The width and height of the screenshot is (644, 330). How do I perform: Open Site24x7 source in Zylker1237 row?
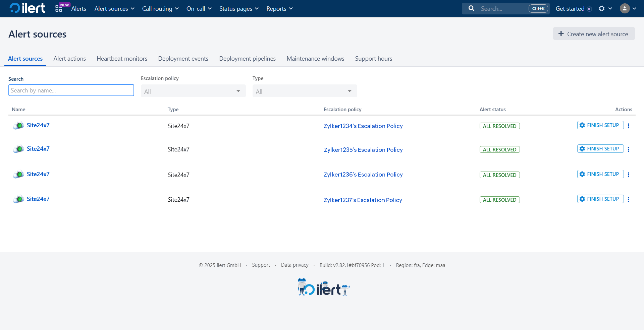coord(38,199)
